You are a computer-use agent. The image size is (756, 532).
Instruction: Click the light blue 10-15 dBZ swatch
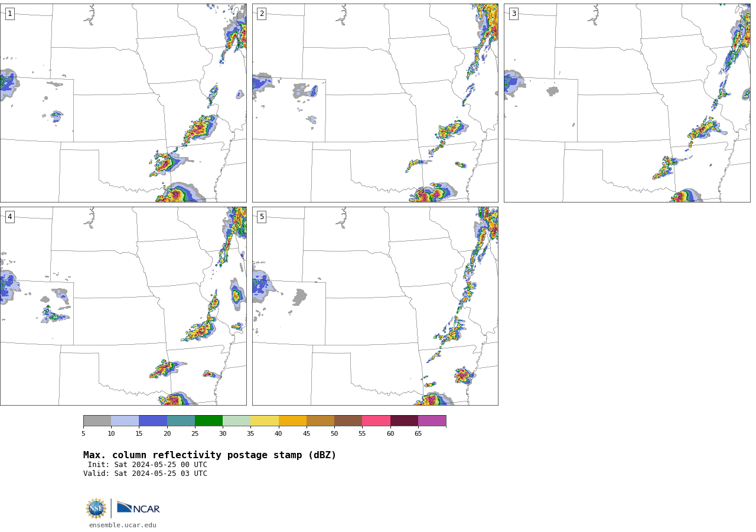pos(125,421)
